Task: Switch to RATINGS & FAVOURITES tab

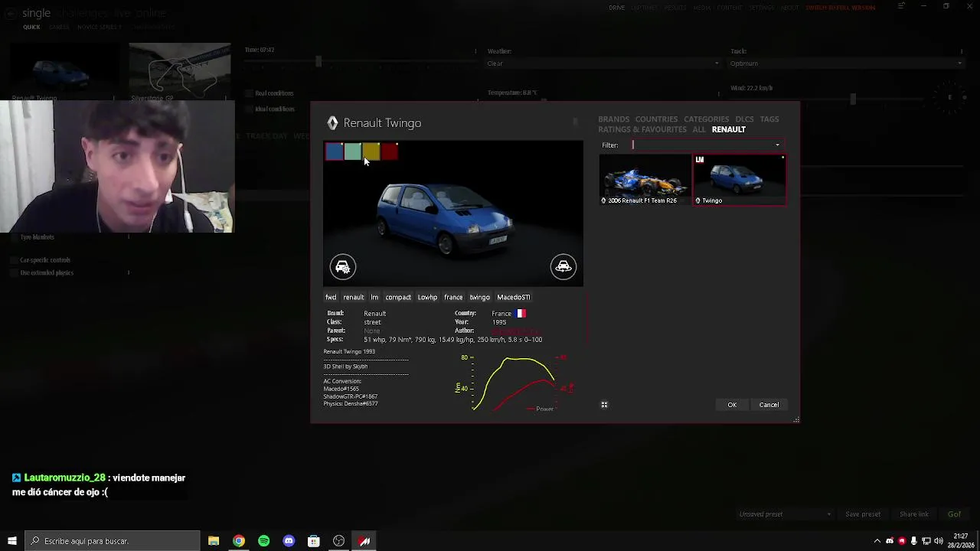Action: 642,129
